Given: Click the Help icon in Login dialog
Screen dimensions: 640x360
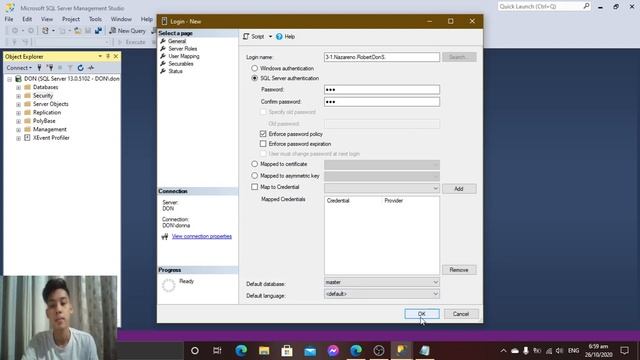Looking at the screenshot, I should click(x=279, y=37).
